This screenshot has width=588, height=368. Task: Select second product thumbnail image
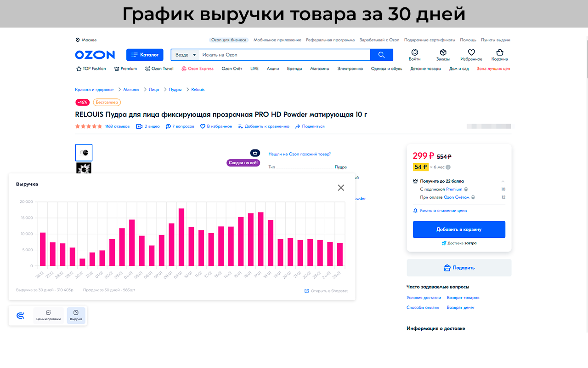(84, 168)
